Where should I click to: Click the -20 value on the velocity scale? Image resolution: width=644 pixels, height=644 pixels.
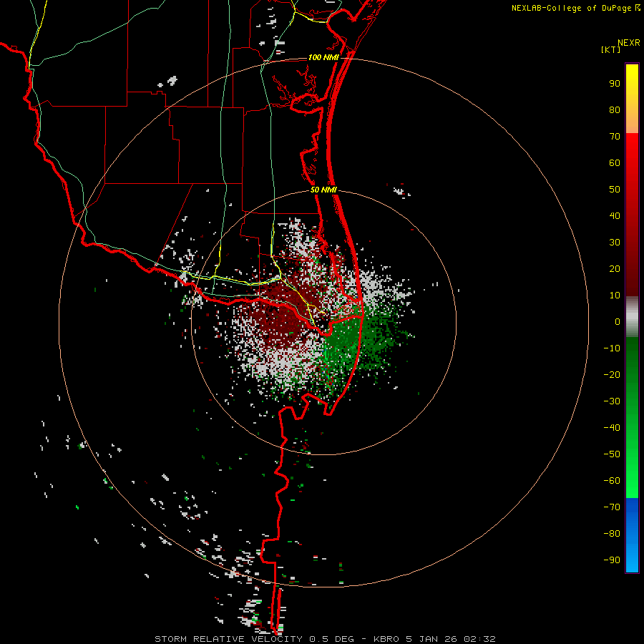[x=612, y=375]
